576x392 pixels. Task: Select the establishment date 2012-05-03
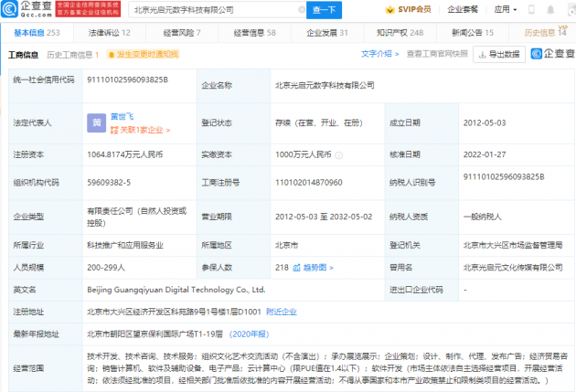tap(485, 122)
